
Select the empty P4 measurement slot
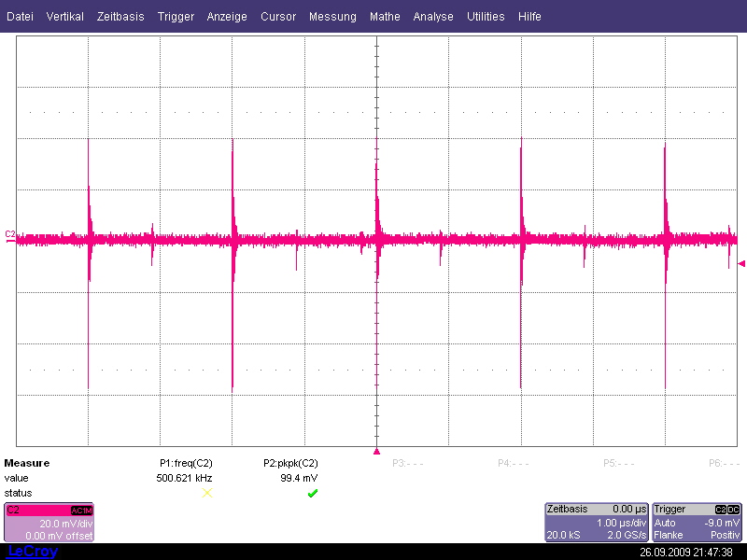pos(513,463)
